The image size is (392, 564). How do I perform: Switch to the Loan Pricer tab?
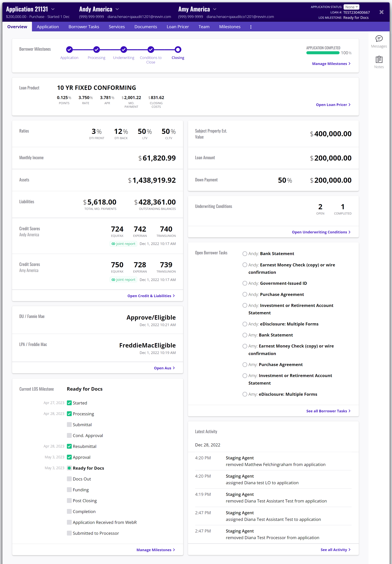pyautogui.click(x=178, y=27)
